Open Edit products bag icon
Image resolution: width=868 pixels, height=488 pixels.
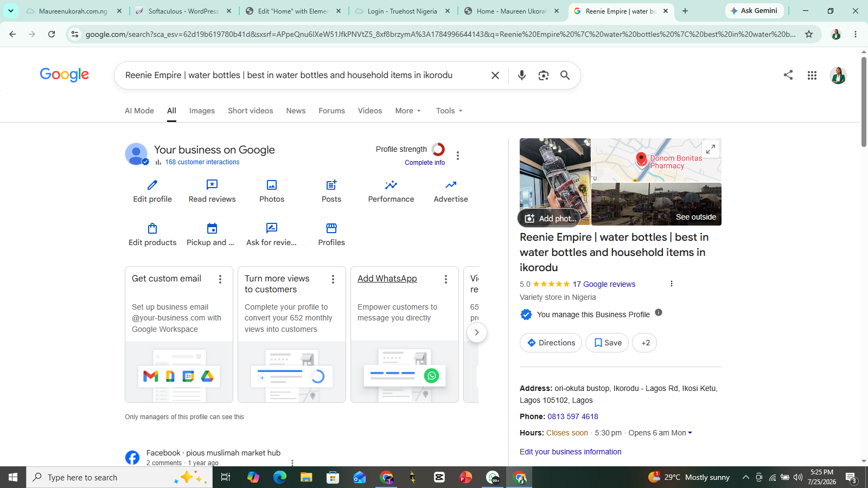click(x=152, y=228)
